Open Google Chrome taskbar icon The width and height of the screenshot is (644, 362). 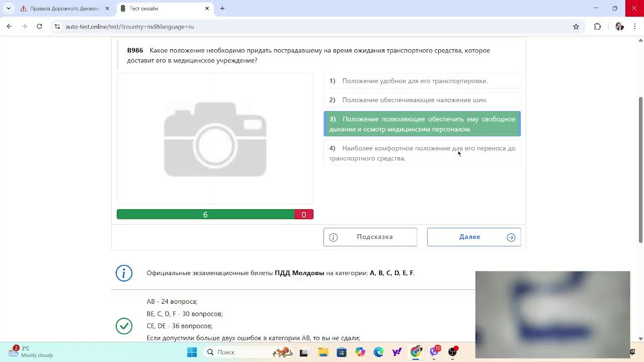(416, 352)
